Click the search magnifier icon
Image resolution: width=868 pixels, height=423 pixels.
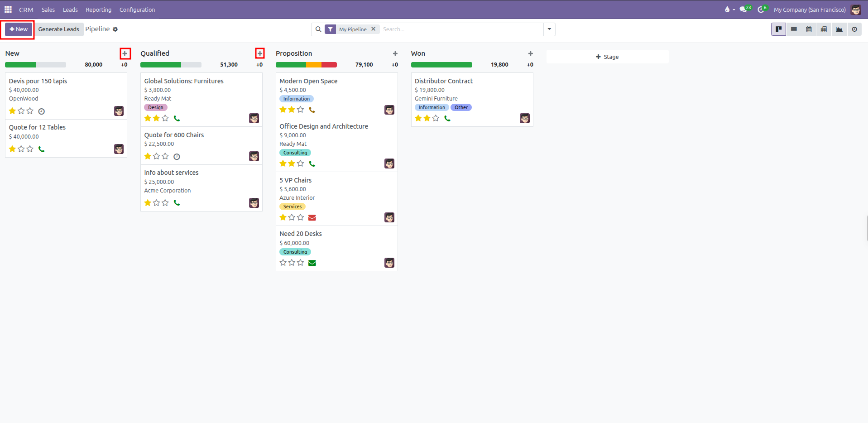pyautogui.click(x=318, y=29)
